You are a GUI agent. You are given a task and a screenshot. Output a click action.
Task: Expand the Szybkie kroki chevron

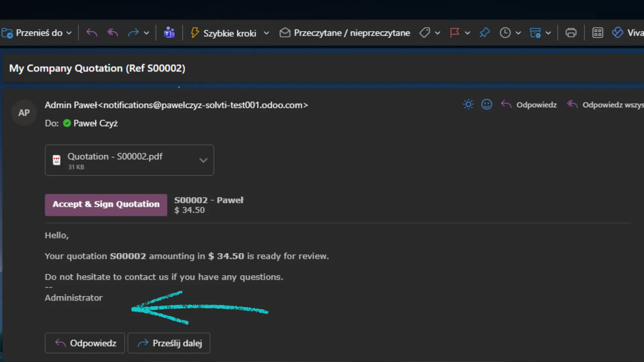(x=266, y=33)
